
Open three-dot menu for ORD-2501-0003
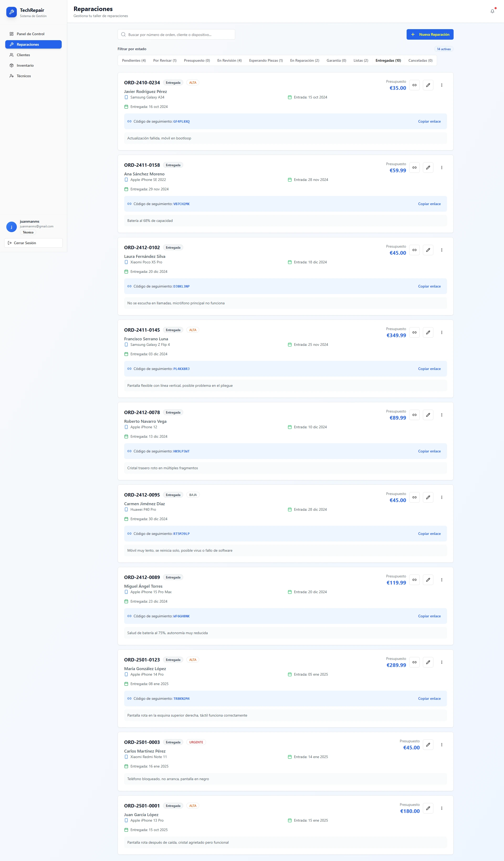(442, 744)
